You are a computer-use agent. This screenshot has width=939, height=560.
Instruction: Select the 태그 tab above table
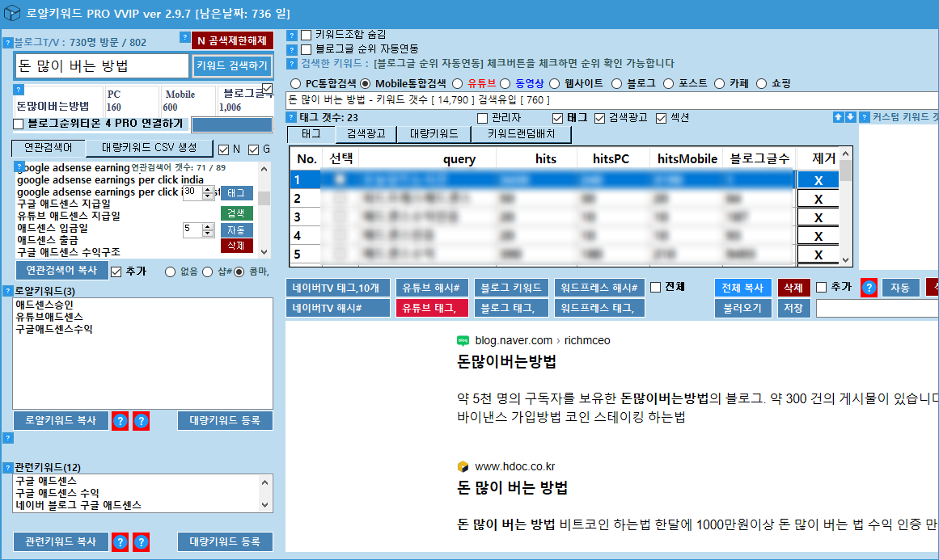coord(311,134)
